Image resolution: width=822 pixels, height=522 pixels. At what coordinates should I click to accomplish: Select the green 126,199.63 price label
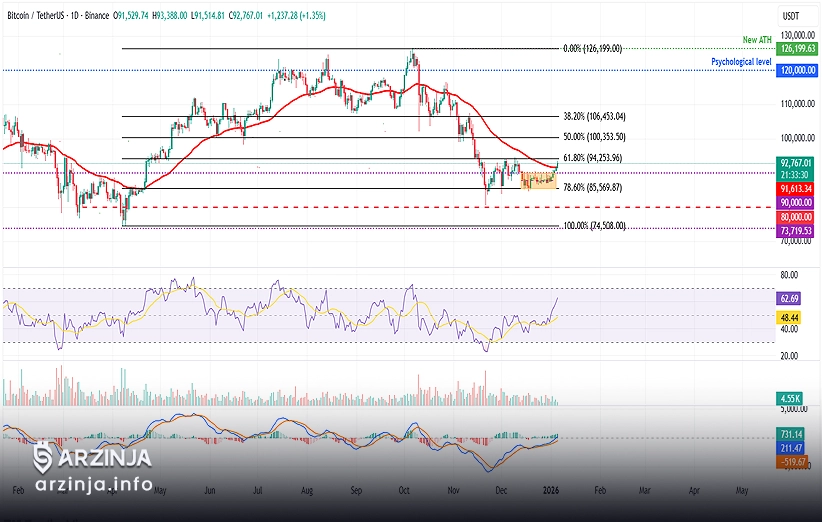click(797, 49)
